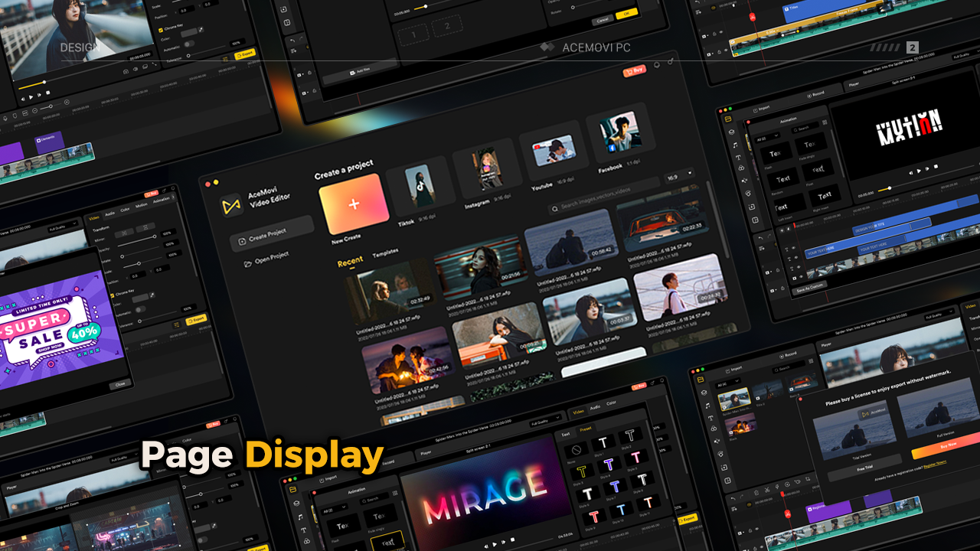Open the 16:9 aspect ratio dropdown
The width and height of the screenshot is (980, 551).
(680, 175)
